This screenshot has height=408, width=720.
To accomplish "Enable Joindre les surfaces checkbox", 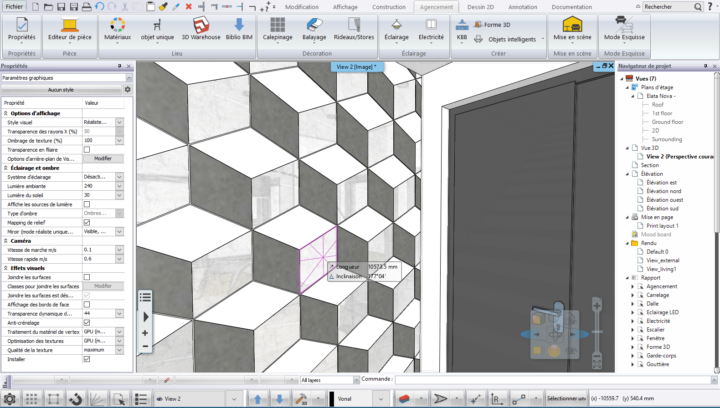I will click(x=87, y=277).
